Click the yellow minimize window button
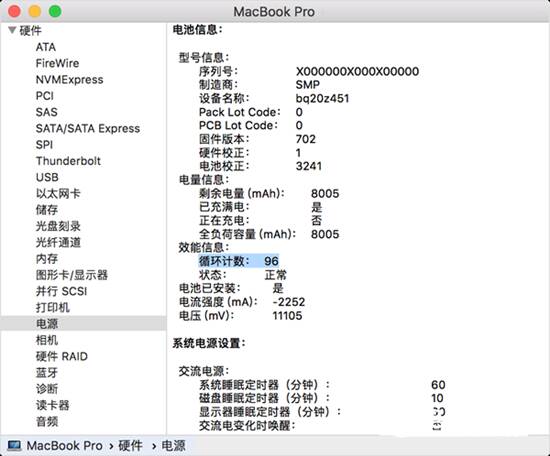Viewport: 550px width, 456px height. (x=35, y=11)
